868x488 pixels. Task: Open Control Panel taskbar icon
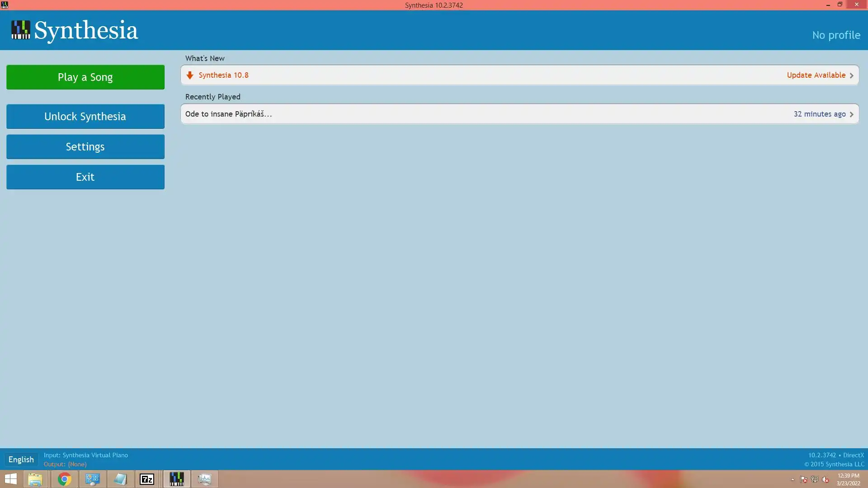click(x=92, y=479)
